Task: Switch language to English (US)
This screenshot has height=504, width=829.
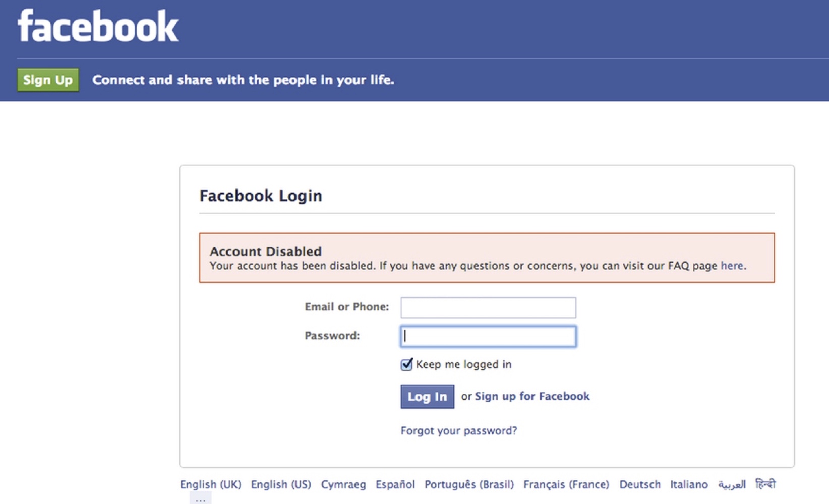Action: click(x=281, y=484)
